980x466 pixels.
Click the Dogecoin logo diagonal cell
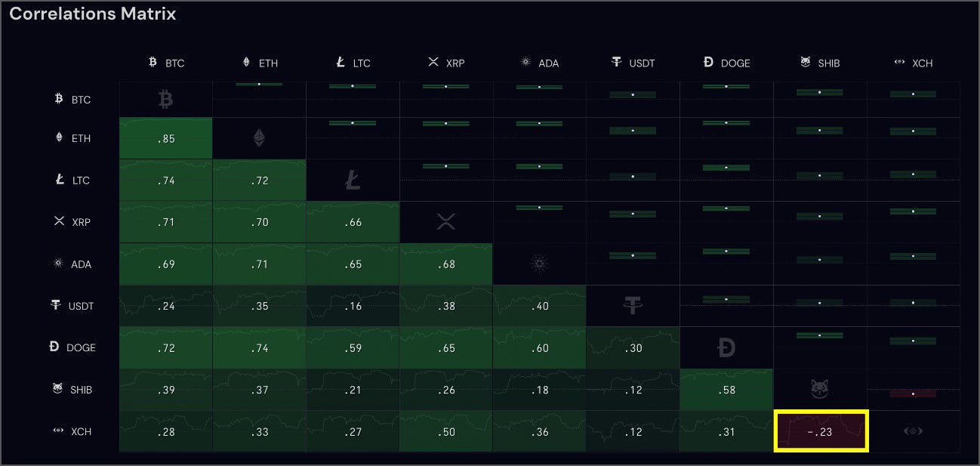coord(726,347)
